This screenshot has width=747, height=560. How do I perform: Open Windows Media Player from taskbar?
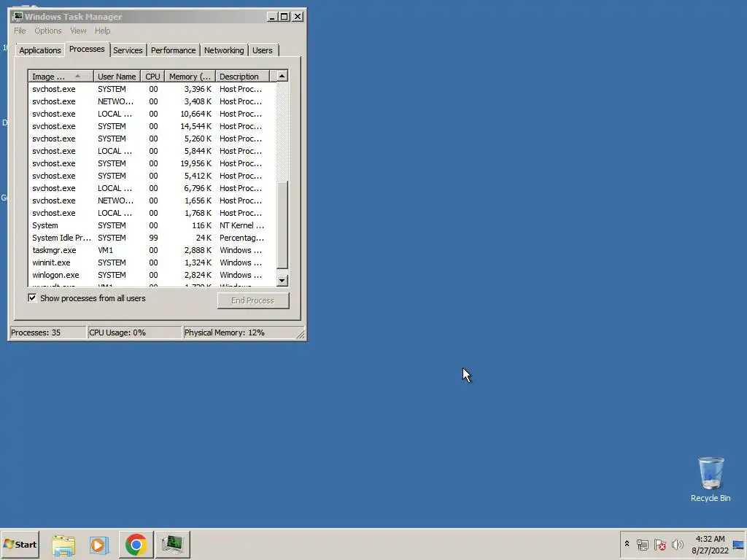point(99,545)
